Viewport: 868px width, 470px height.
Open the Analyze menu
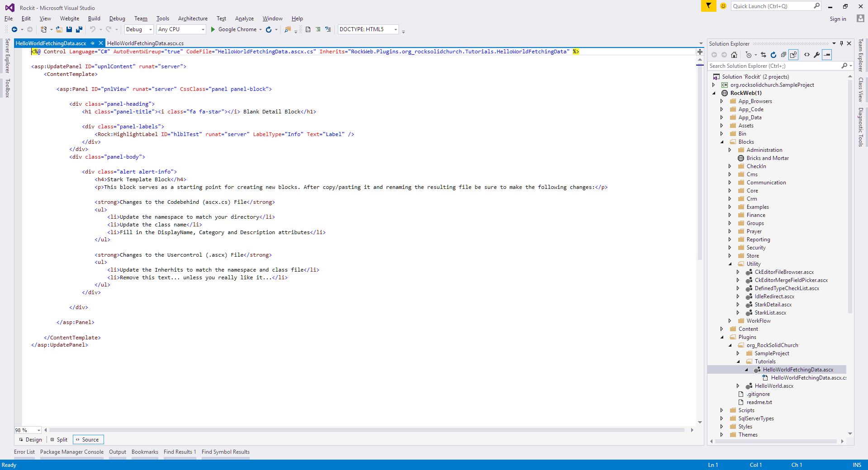coord(244,19)
